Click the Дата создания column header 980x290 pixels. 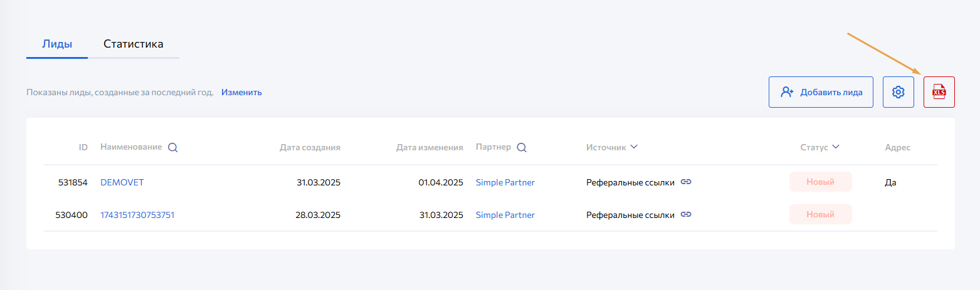pos(310,148)
